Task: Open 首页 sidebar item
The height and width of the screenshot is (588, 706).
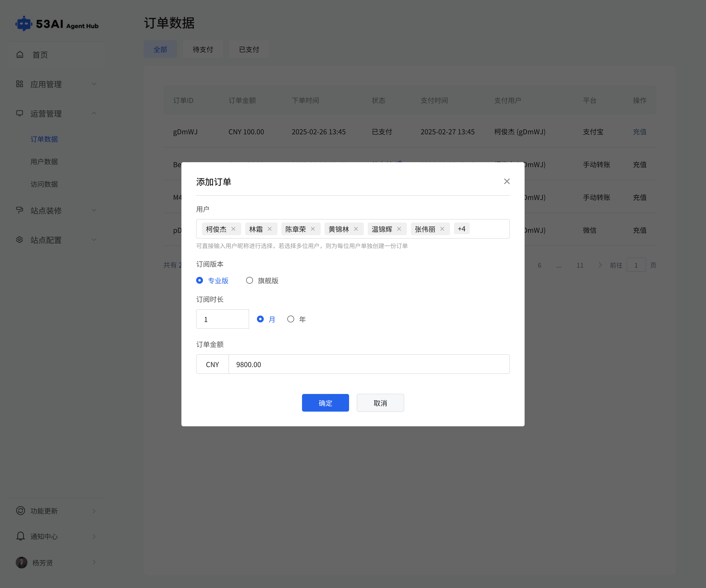Action: pos(56,54)
